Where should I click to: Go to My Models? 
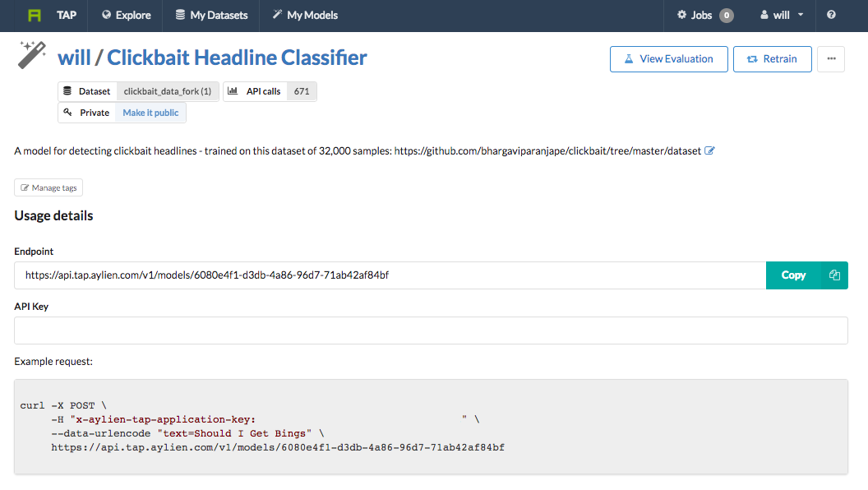[x=305, y=15]
